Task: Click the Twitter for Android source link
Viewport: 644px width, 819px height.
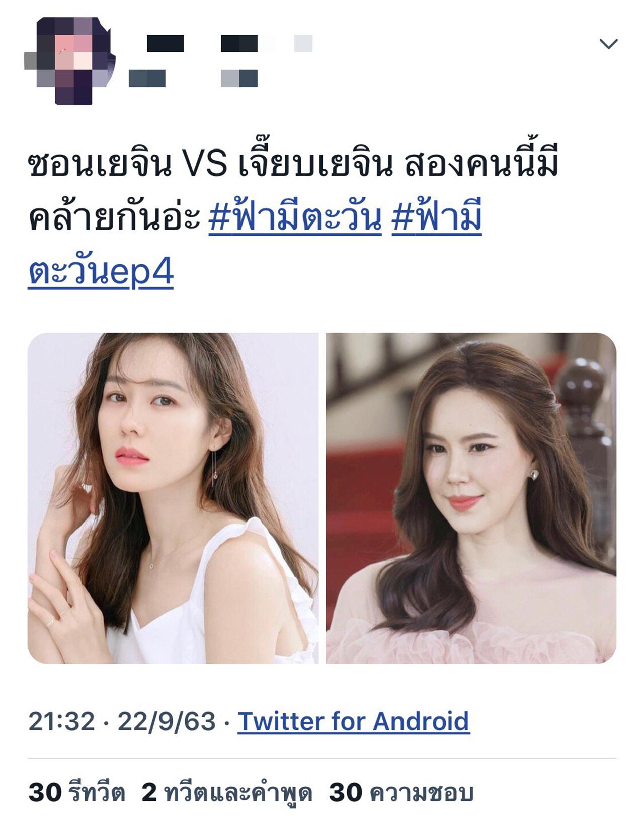Action: pyautogui.click(x=354, y=721)
